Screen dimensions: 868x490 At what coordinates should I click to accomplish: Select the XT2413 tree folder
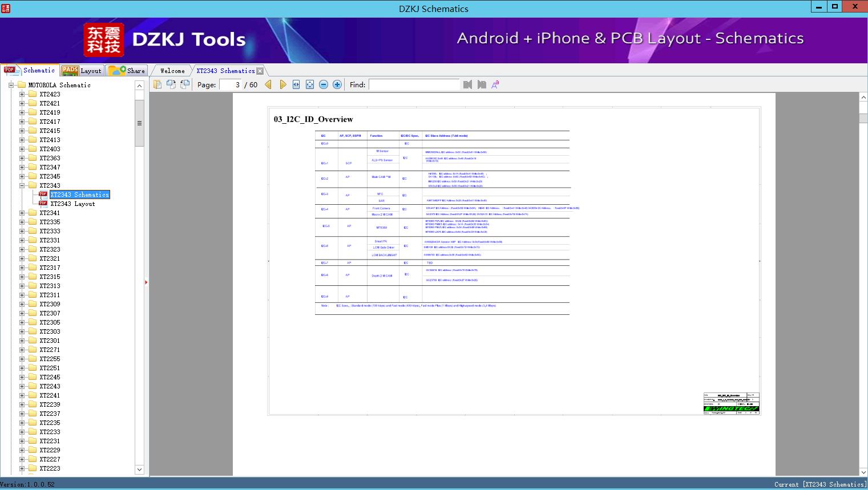coord(50,140)
